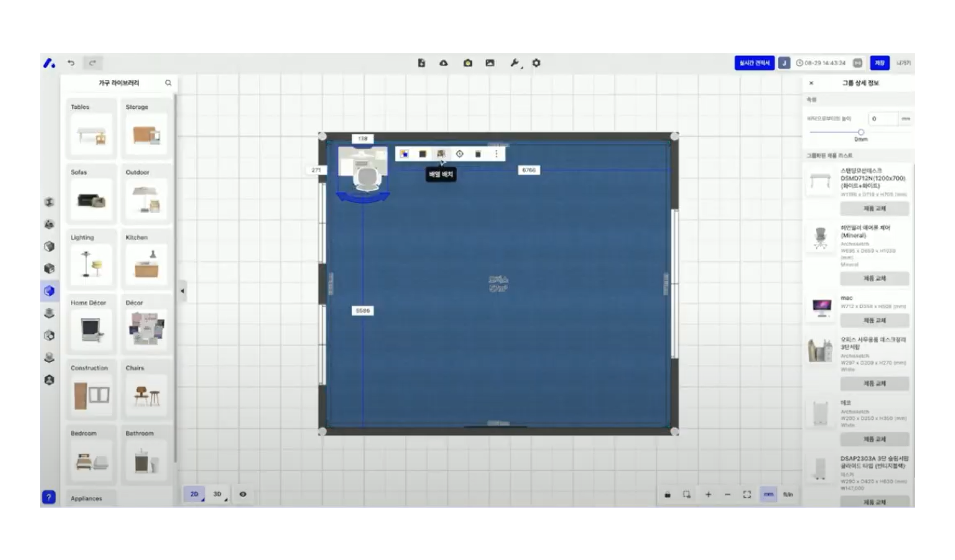Click the 6766 dimension label
The width and height of the screenshot is (955, 560).
click(529, 170)
